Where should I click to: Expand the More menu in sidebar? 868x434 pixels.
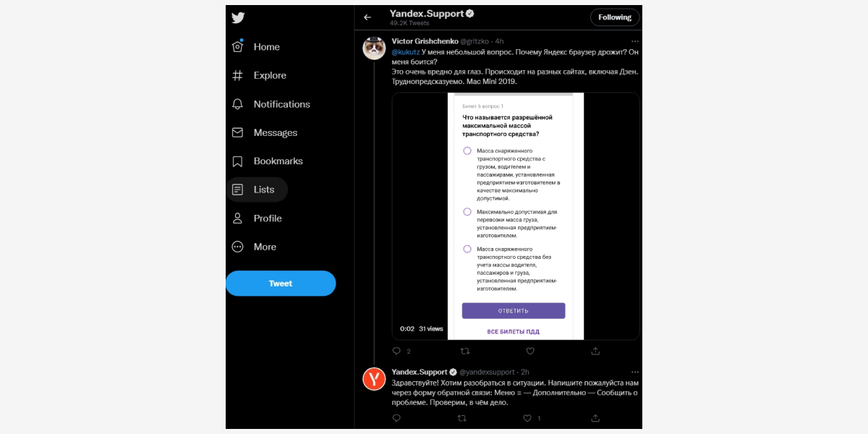coord(254,247)
